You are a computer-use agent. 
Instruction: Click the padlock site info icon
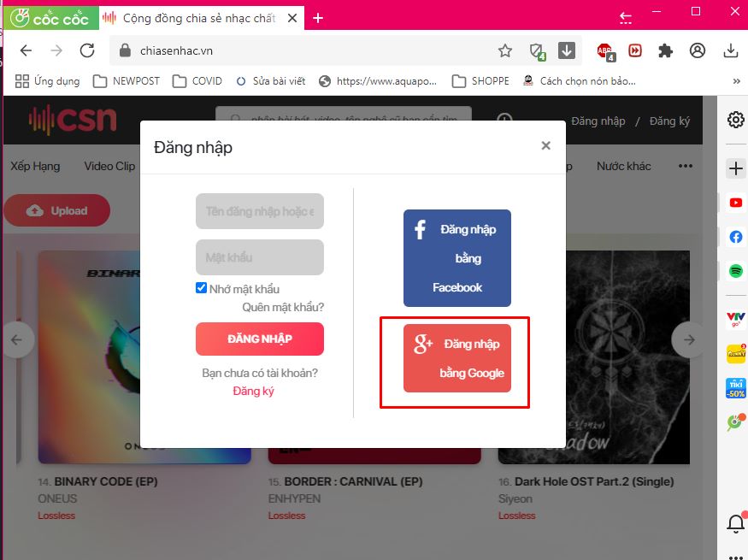(x=125, y=50)
